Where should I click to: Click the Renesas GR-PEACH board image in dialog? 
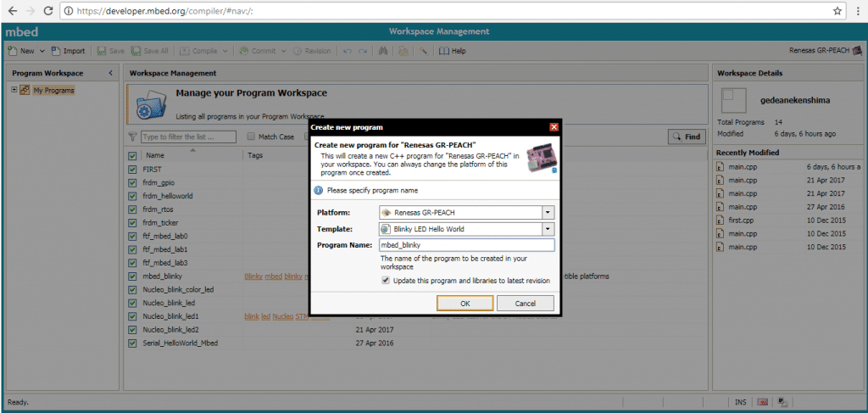pyautogui.click(x=541, y=159)
